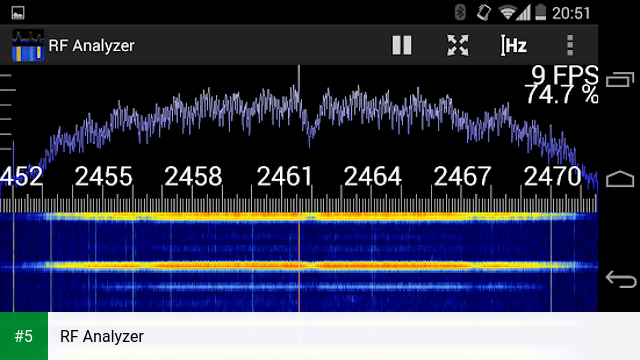Image resolution: width=640 pixels, height=360 pixels.
Task: Open Android recent apps button
Action: click(620, 79)
